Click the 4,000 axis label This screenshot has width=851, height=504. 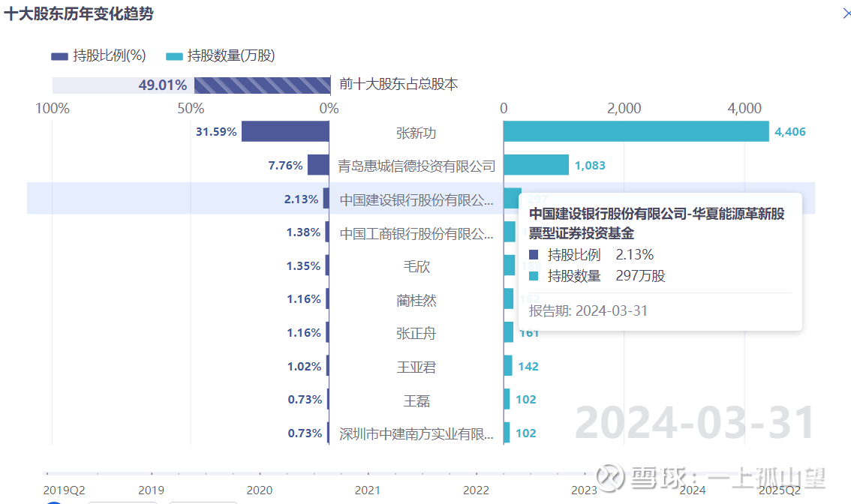pyautogui.click(x=744, y=109)
